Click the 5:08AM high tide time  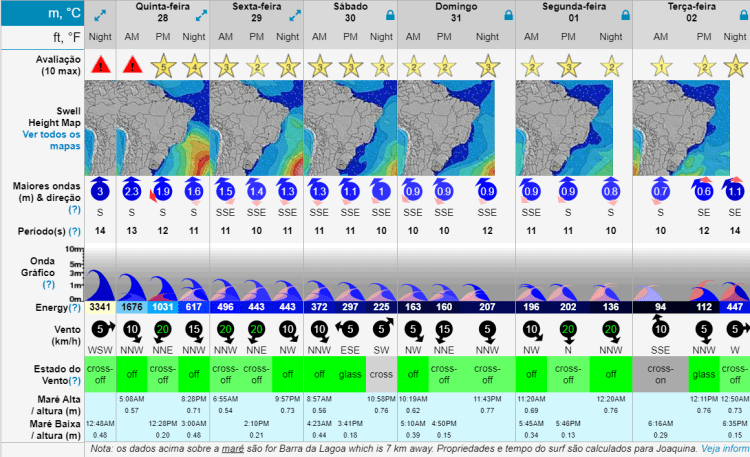point(132,399)
